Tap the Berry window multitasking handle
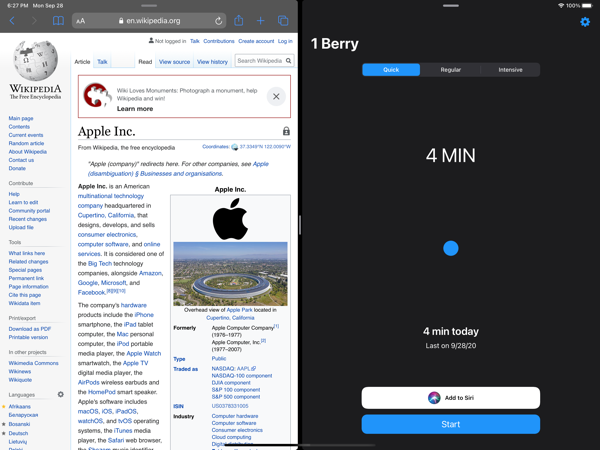Viewport: 600px width, 450px height. (x=451, y=6)
